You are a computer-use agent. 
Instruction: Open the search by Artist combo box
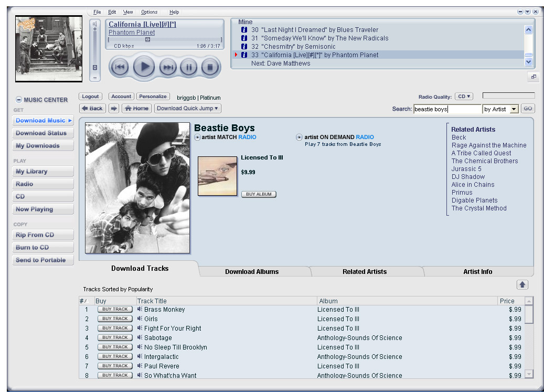(500, 109)
